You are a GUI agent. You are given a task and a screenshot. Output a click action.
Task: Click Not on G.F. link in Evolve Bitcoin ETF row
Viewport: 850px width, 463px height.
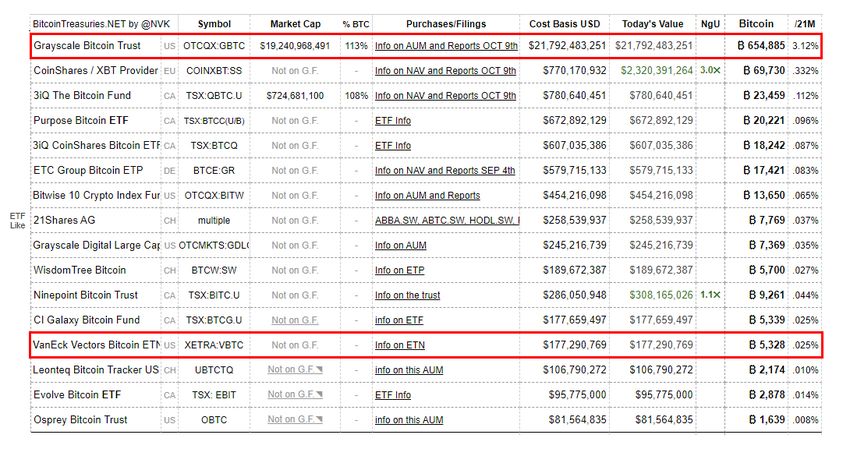tap(295, 395)
